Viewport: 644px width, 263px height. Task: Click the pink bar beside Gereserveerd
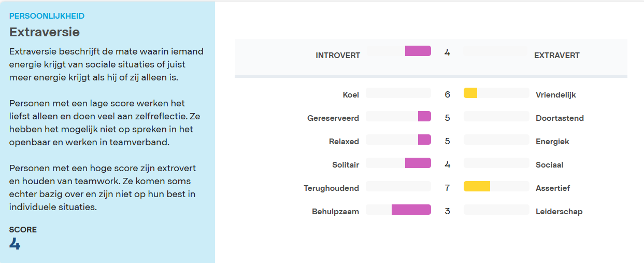click(x=424, y=116)
